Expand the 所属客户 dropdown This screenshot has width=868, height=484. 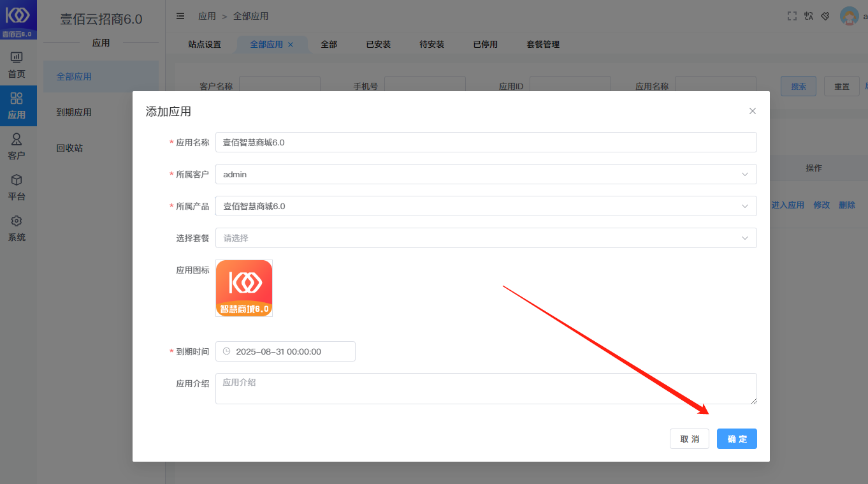(x=486, y=174)
